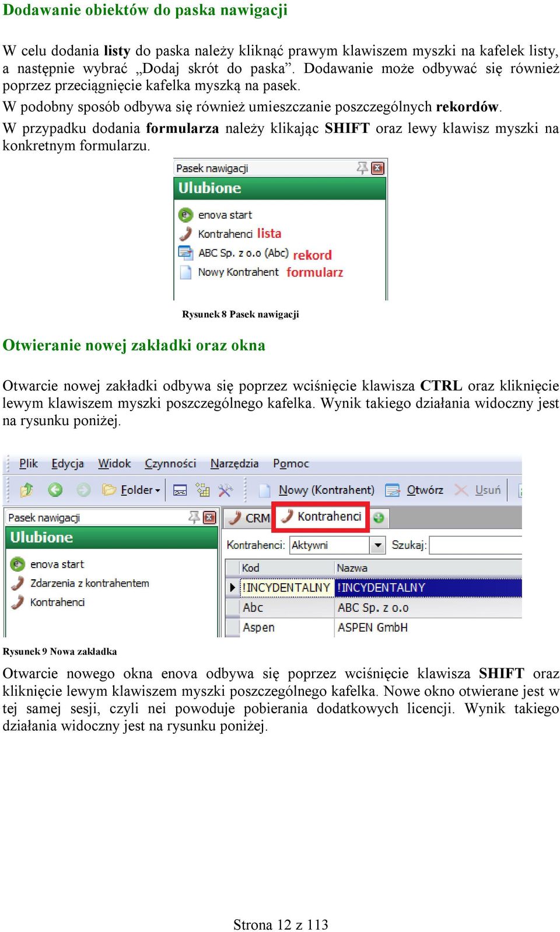560x932 pixels.
Task: Open the Narzędzia menu
Action: pyautogui.click(x=235, y=464)
